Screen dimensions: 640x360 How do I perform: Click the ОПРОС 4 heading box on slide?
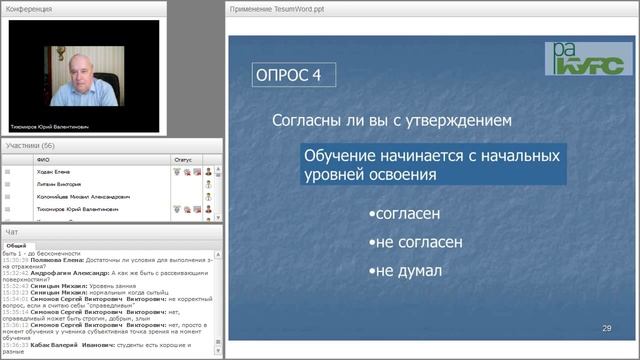click(294, 75)
